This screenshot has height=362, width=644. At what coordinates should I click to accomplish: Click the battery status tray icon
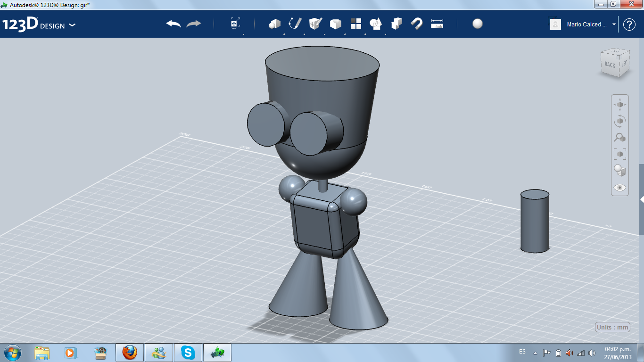coord(558,353)
